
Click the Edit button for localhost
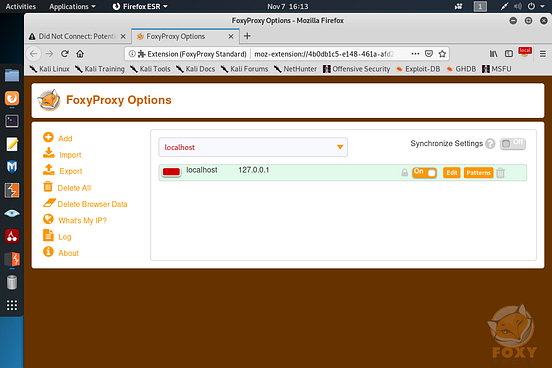tap(452, 173)
